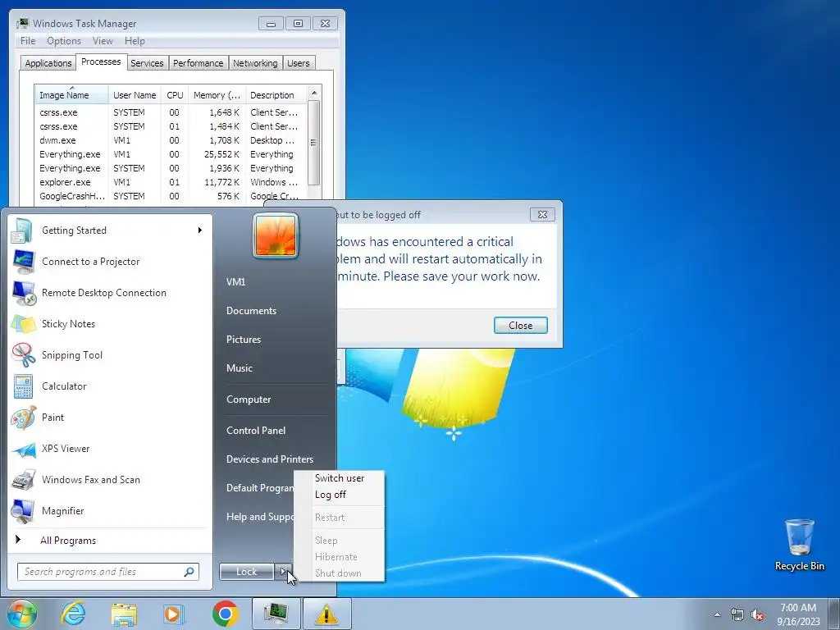The width and height of the screenshot is (840, 630).
Task: Open Windows Explorer folder on taskbar
Action: click(x=124, y=614)
